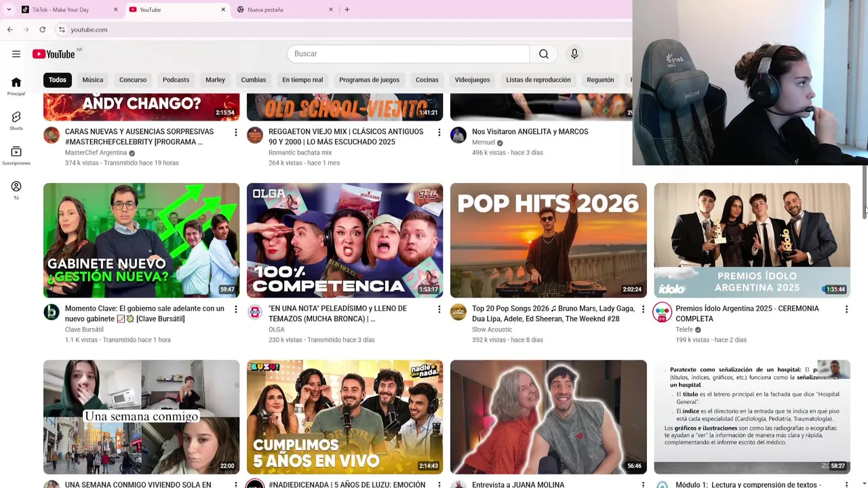Open options menu for Juana Molina interview
The width and height of the screenshot is (868, 488).
click(x=643, y=485)
